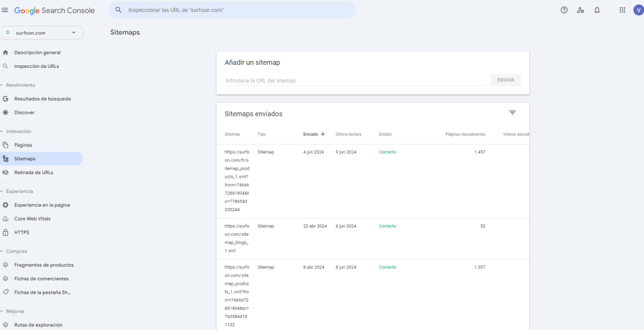Sort by the Enviado column header
The image size is (644, 330).
[311, 134]
